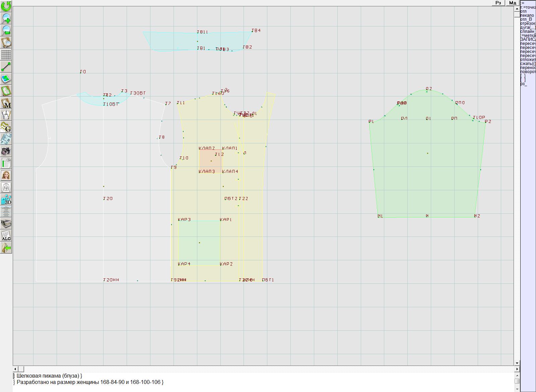Toggle the grid display icon
This screenshot has height=392, width=536.
point(6,54)
